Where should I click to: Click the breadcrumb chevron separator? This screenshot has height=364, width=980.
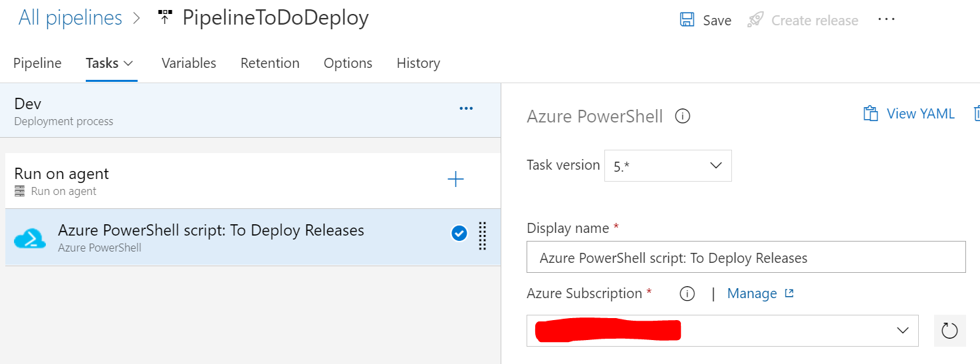coord(138,18)
